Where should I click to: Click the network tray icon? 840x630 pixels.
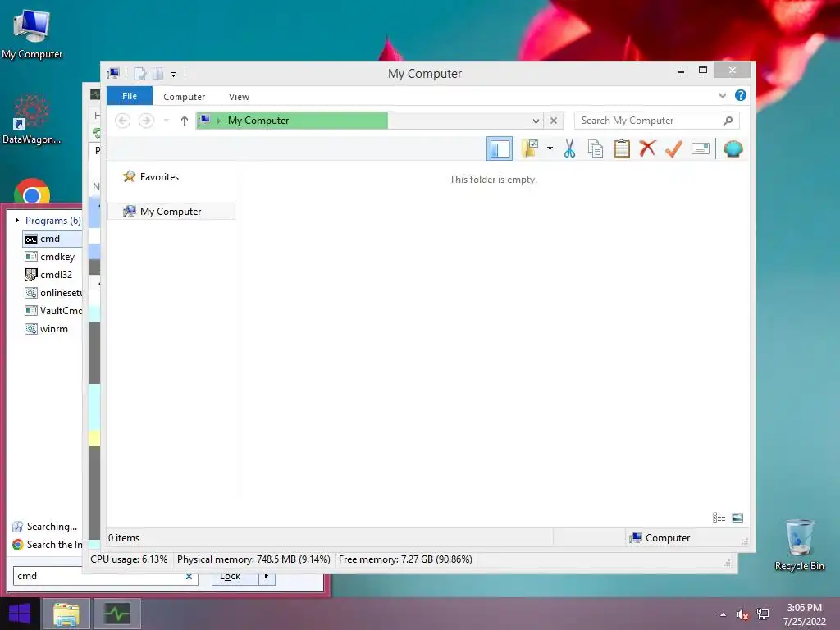763,614
